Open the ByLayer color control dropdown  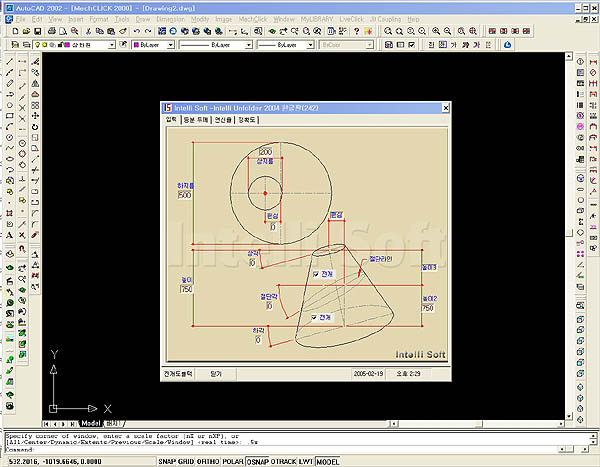(x=171, y=45)
